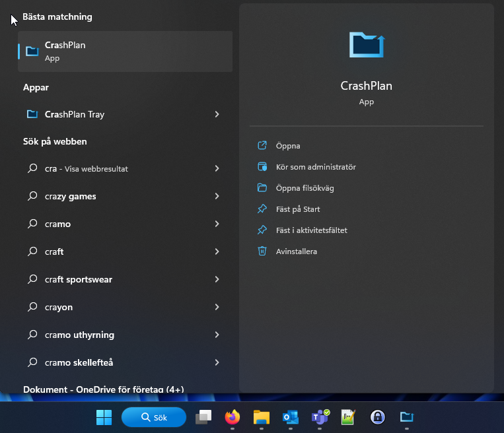Click the large CrashPlan icon in preview pane
This screenshot has height=433, width=504.
pyautogui.click(x=367, y=45)
